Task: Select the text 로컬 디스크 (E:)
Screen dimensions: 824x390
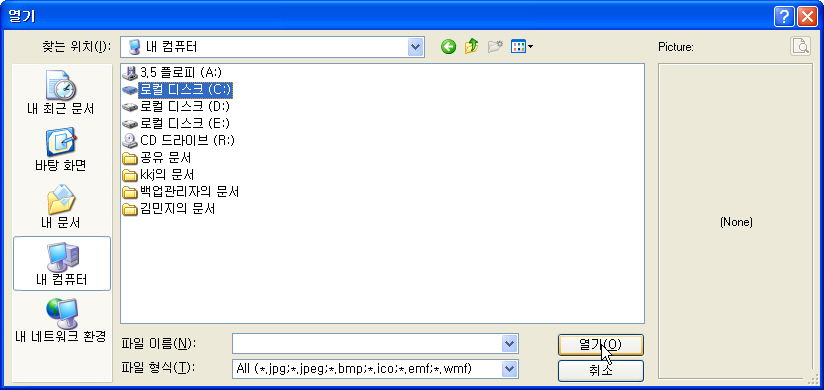Action: pos(185,124)
